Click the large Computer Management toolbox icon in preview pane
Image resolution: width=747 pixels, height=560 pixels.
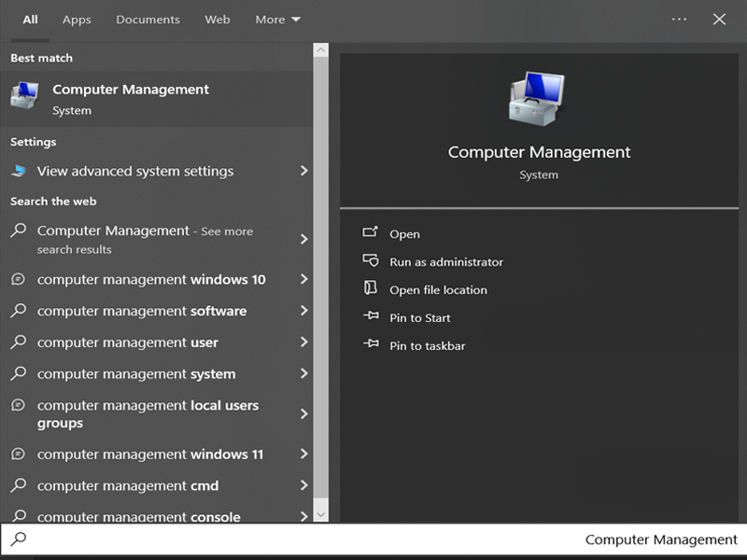click(x=537, y=99)
